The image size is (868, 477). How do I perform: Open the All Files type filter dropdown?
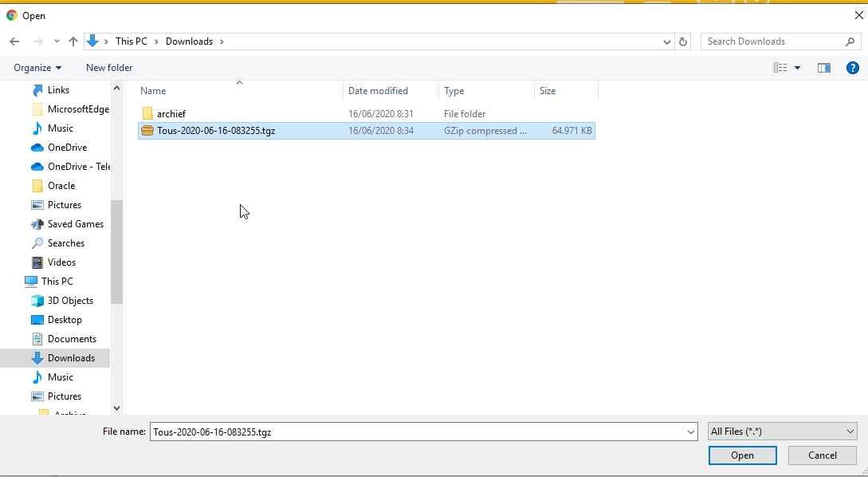[782, 432]
